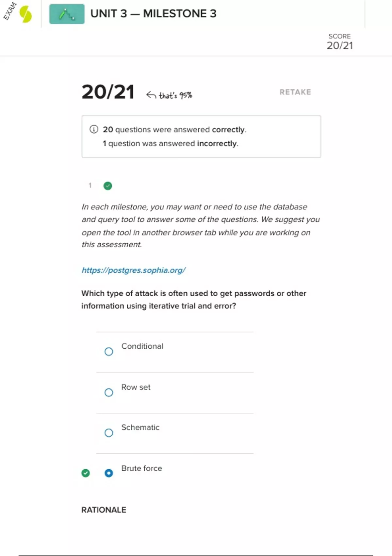
Task: Click the arrow next to that's 95%
Action: (151, 95)
